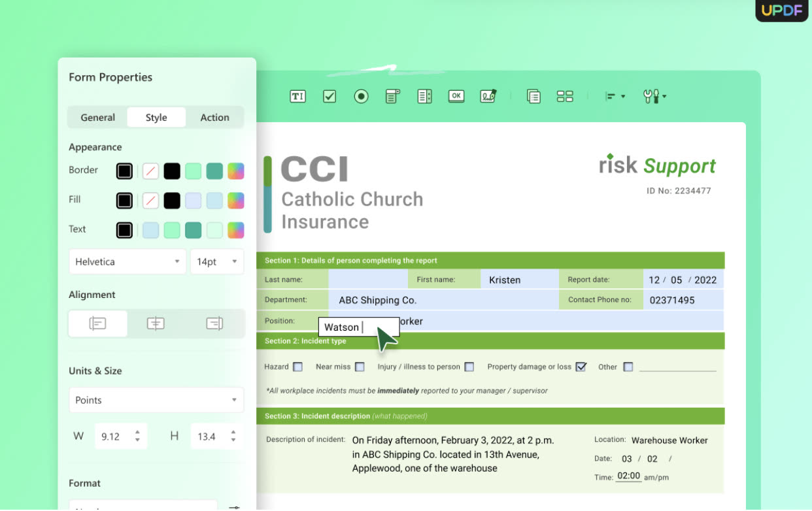The width and height of the screenshot is (812, 511).
Task: Set text alignment to left
Action: (98, 323)
